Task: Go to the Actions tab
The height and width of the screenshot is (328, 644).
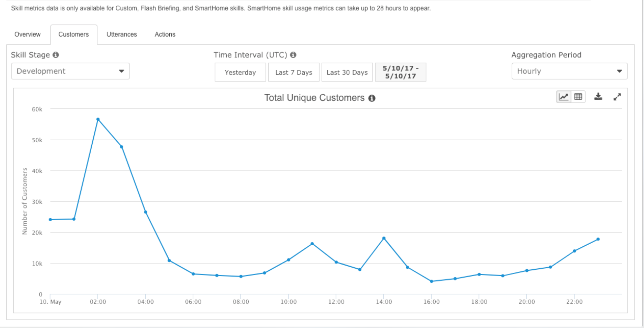Action: coord(165,34)
